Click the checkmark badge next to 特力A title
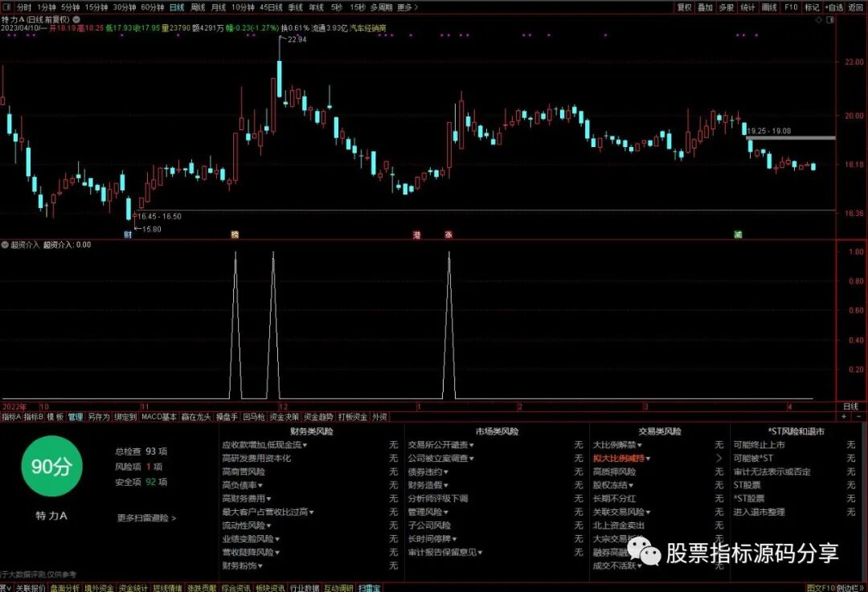868x592 pixels. [76, 19]
